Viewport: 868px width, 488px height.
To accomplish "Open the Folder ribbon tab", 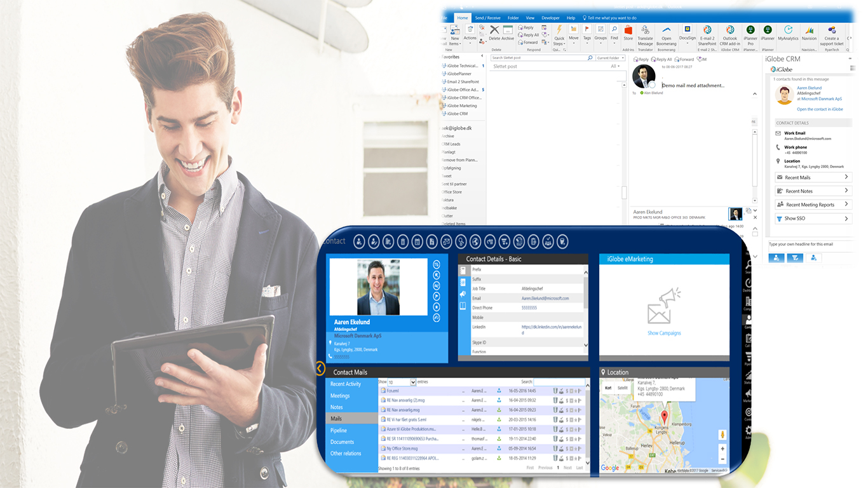I will pyautogui.click(x=513, y=18).
